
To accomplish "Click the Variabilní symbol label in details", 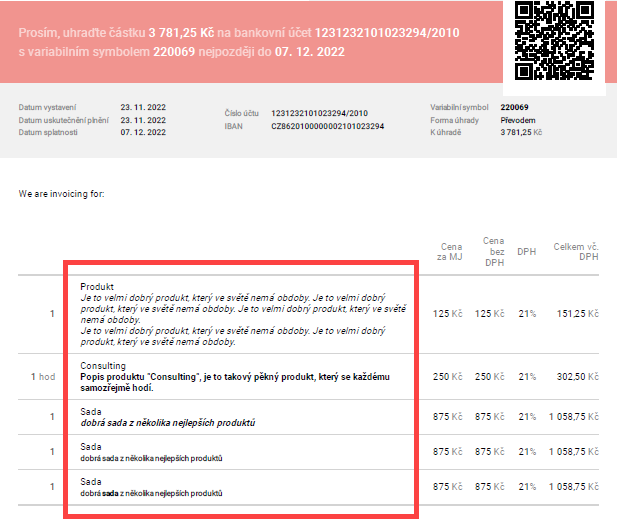I will pos(461,107).
